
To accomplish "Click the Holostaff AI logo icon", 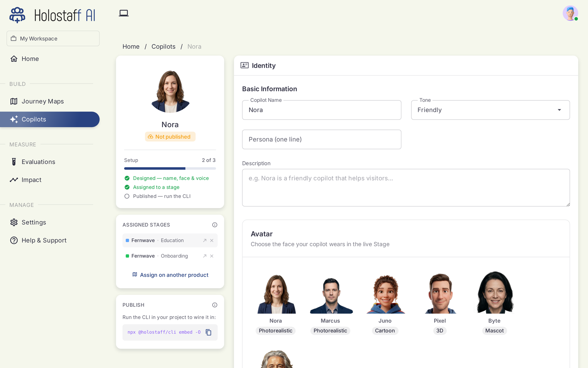I will click(17, 15).
